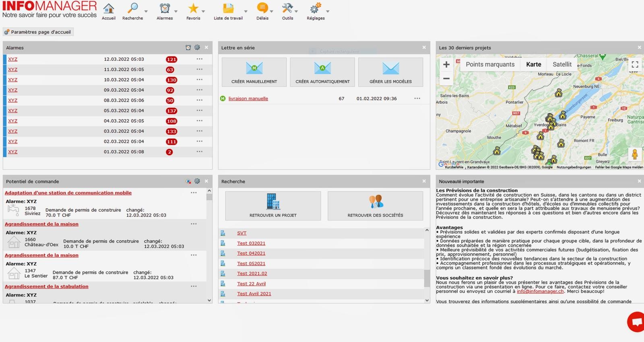
Task: Switch map to Satellit tab
Action: click(x=562, y=64)
